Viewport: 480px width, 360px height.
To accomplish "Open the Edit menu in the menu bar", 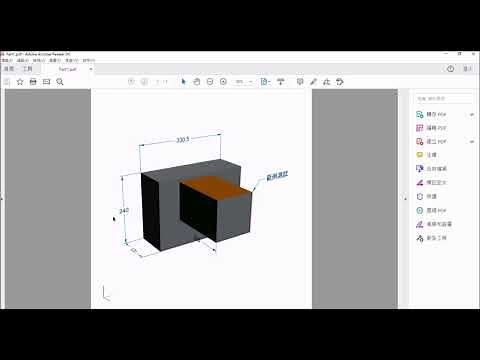I will coord(23,60).
